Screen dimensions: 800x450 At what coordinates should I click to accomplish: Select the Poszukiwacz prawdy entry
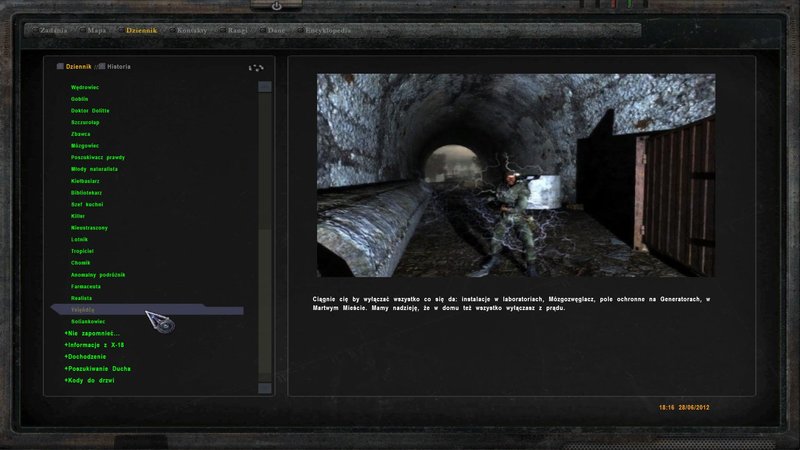(97, 158)
